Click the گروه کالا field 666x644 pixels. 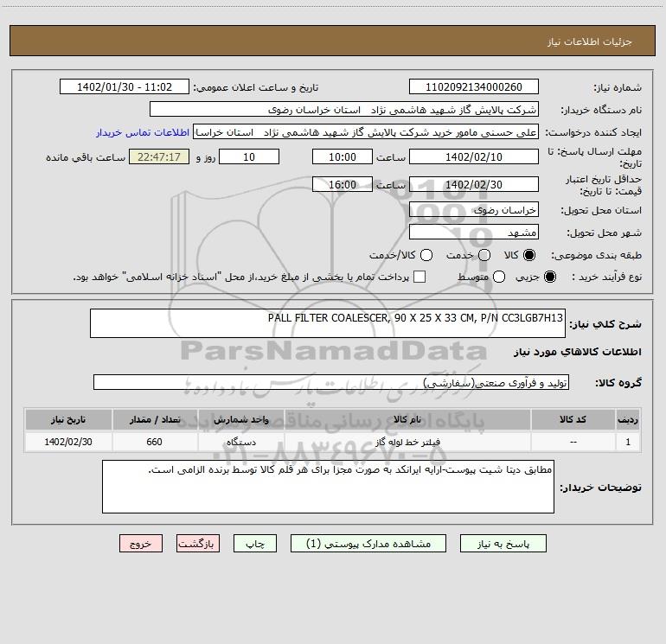point(330,382)
